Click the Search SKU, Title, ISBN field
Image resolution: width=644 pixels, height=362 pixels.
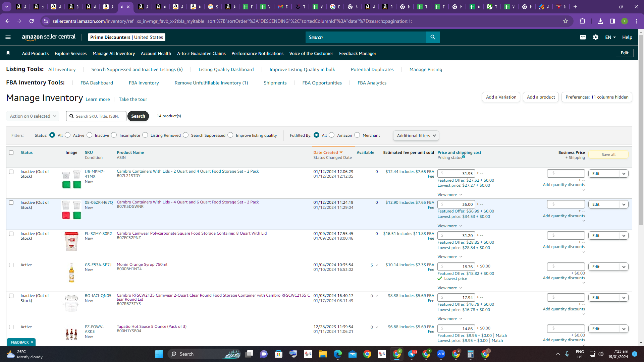pyautogui.click(x=96, y=116)
